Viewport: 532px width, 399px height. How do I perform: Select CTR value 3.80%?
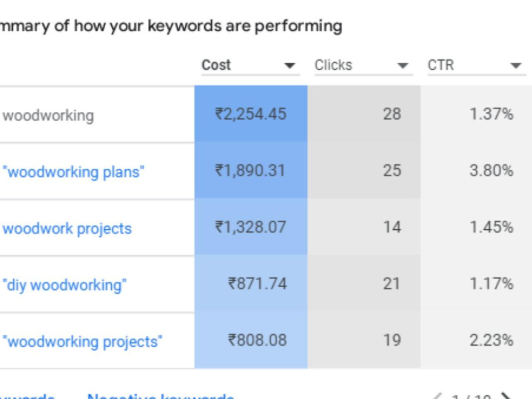click(x=491, y=171)
